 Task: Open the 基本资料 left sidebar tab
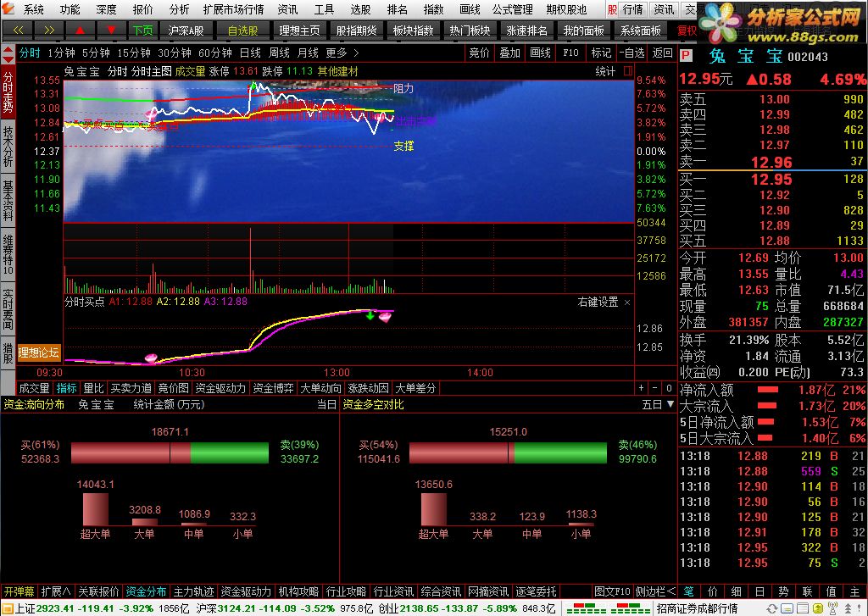coord(8,200)
